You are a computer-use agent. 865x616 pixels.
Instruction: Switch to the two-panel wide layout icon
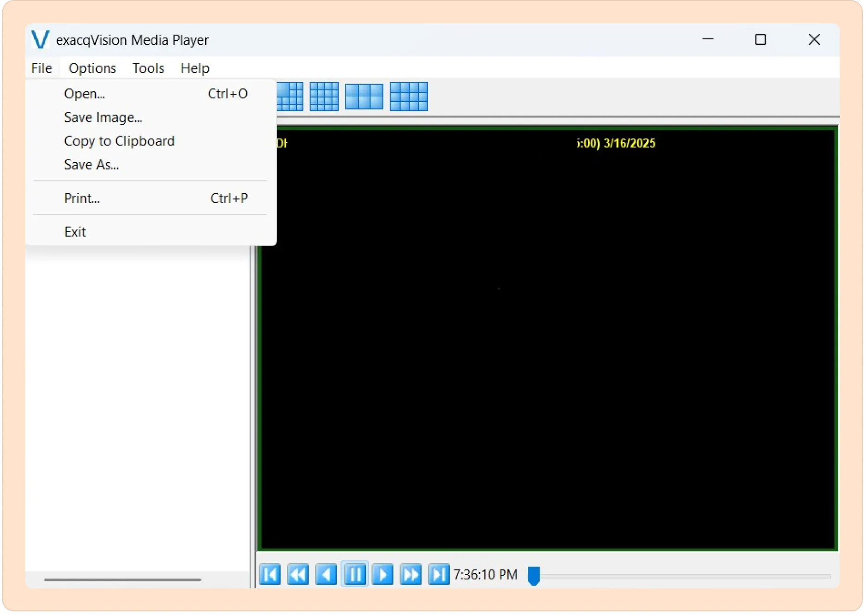364,97
